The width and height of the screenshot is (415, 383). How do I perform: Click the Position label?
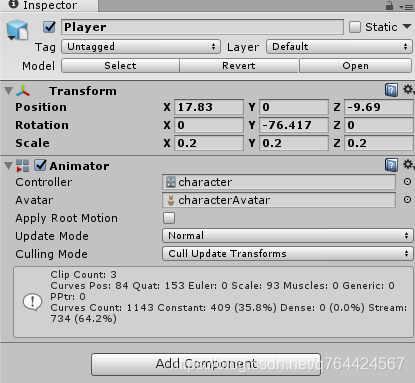41,107
